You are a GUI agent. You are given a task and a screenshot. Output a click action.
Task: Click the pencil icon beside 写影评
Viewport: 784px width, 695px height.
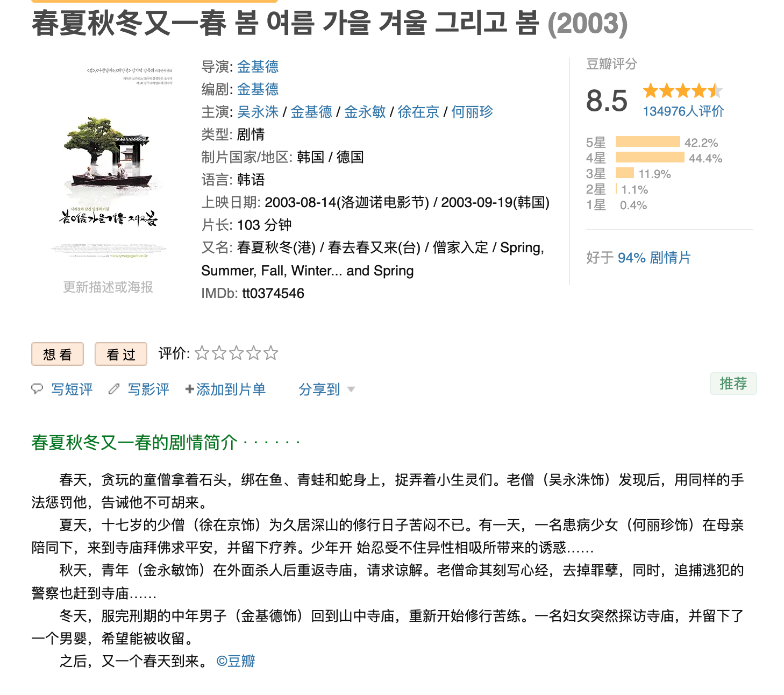(114, 389)
